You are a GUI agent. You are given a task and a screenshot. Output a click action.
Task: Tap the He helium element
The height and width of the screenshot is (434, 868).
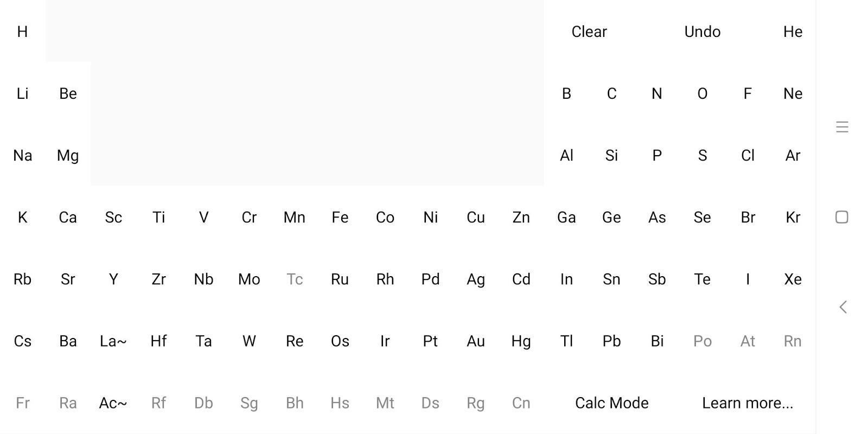tap(793, 32)
